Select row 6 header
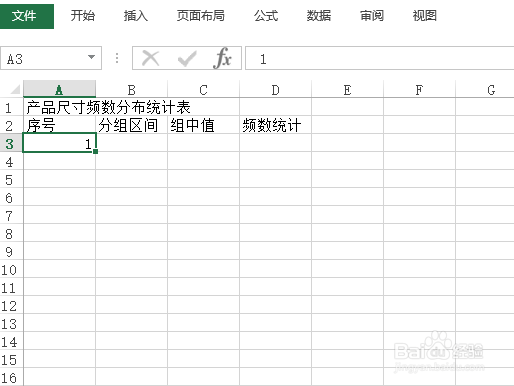This screenshot has width=514, height=386. click(x=11, y=197)
